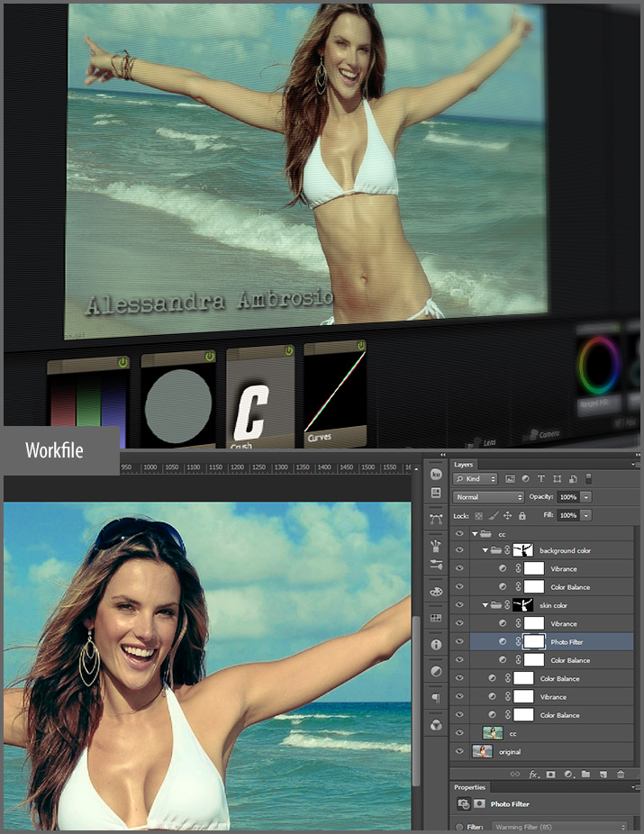Select the Layers panel tab
This screenshot has width=644, height=834.
tap(464, 465)
